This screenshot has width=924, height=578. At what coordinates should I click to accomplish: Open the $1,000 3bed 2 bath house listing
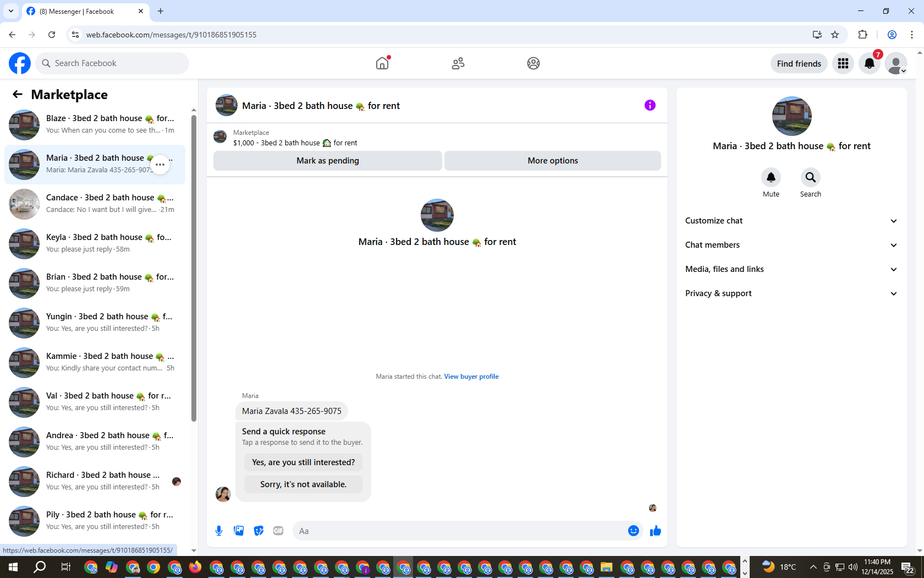coord(295,143)
